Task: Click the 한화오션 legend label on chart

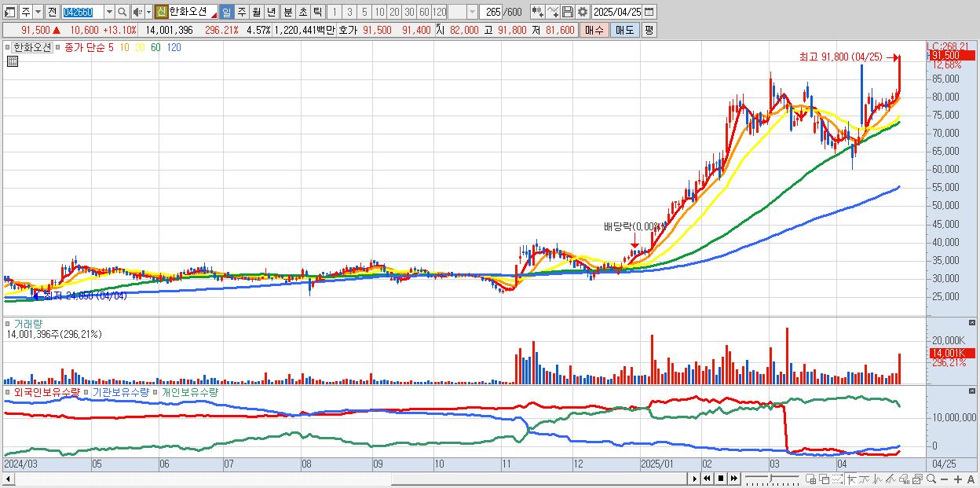Action: (x=32, y=47)
